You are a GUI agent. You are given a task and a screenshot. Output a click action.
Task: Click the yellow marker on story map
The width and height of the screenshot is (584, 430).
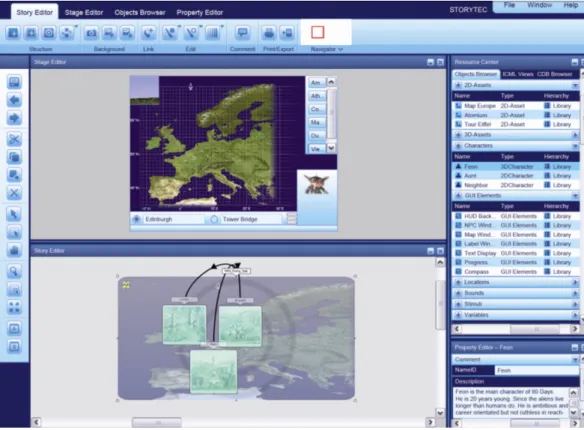click(x=126, y=285)
